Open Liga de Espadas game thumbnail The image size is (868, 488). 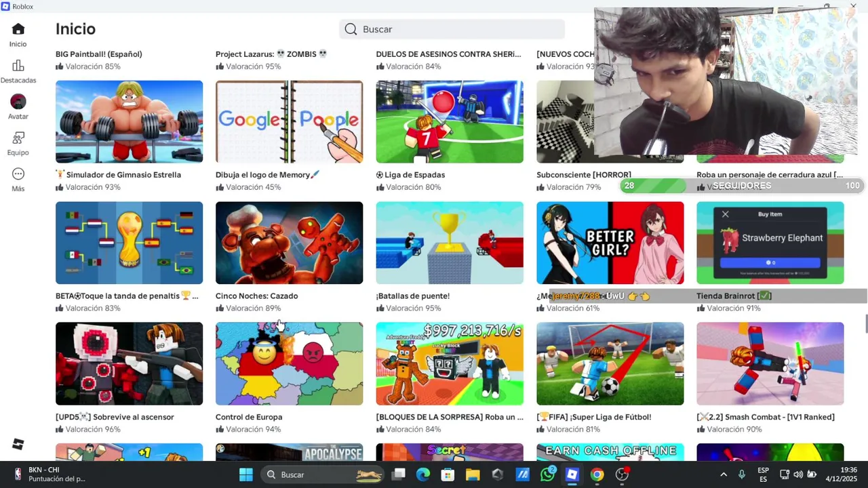pos(450,122)
